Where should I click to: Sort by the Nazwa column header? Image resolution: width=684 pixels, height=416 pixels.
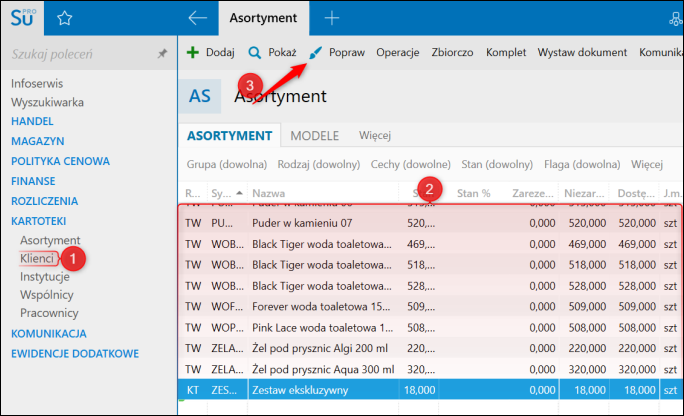click(x=320, y=193)
